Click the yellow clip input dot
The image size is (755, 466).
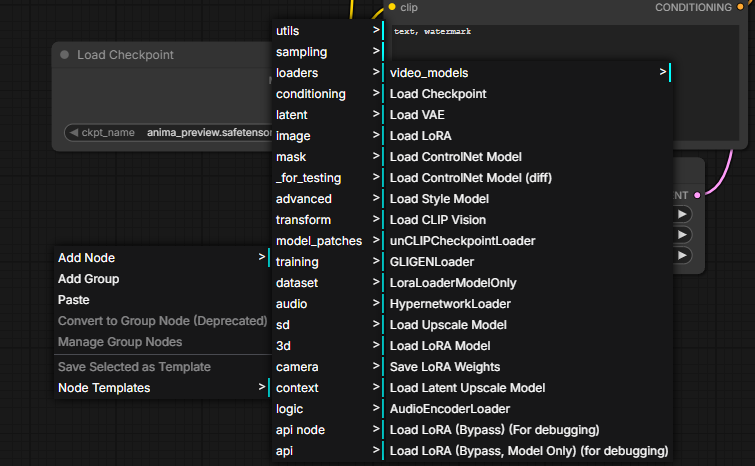pyautogui.click(x=392, y=7)
